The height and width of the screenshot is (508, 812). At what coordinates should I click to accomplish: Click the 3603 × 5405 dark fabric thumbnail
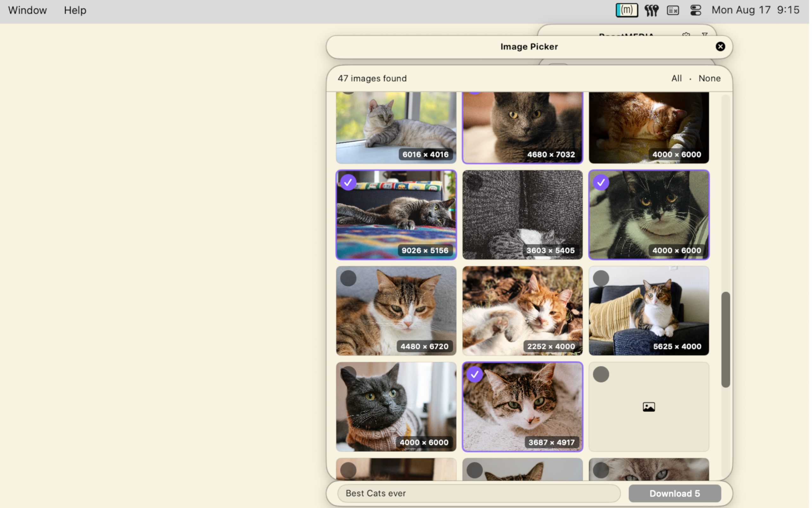522,215
